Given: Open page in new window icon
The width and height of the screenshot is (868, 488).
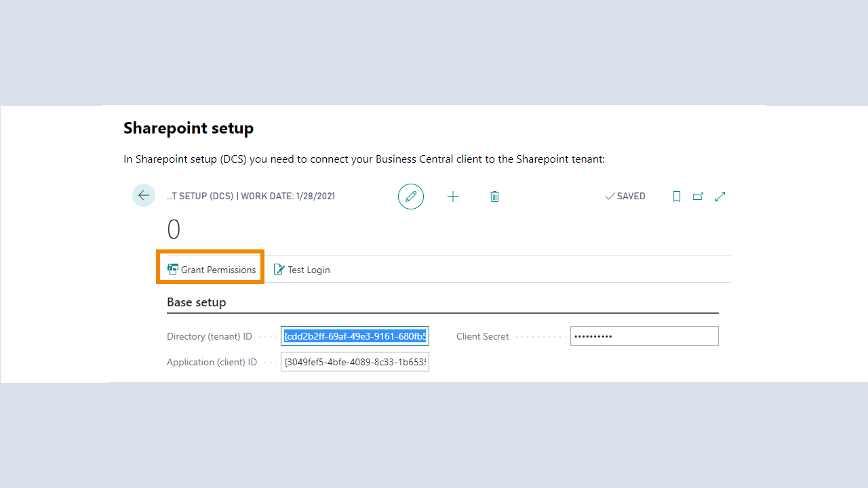Looking at the screenshot, I should [698, 197].
